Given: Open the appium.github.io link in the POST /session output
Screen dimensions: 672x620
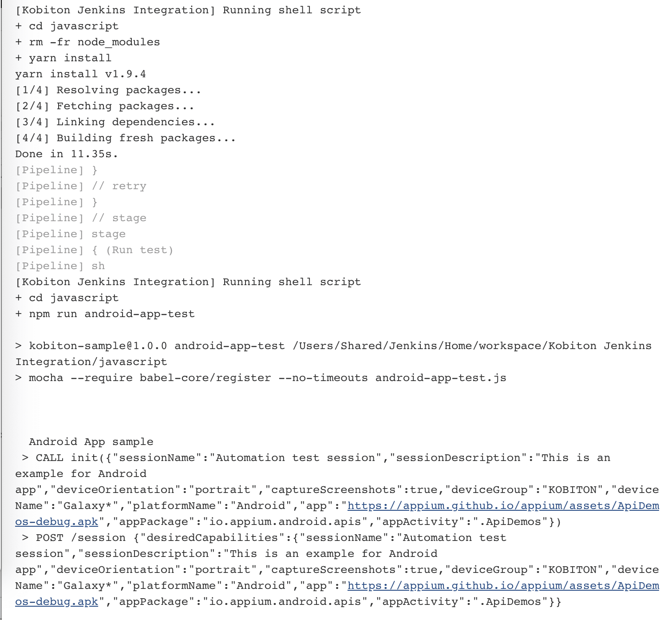Looking at the screenshot, I should coord(503,586).
